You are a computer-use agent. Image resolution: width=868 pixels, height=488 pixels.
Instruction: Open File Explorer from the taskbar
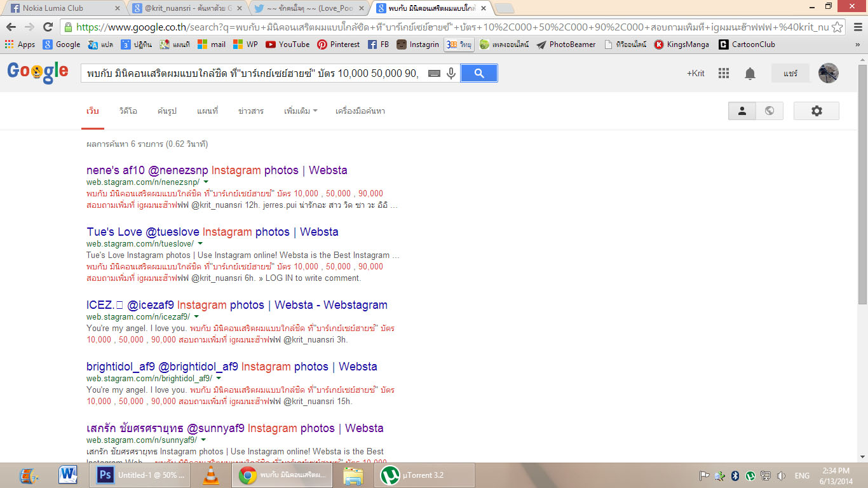click(x=353, y=475)
